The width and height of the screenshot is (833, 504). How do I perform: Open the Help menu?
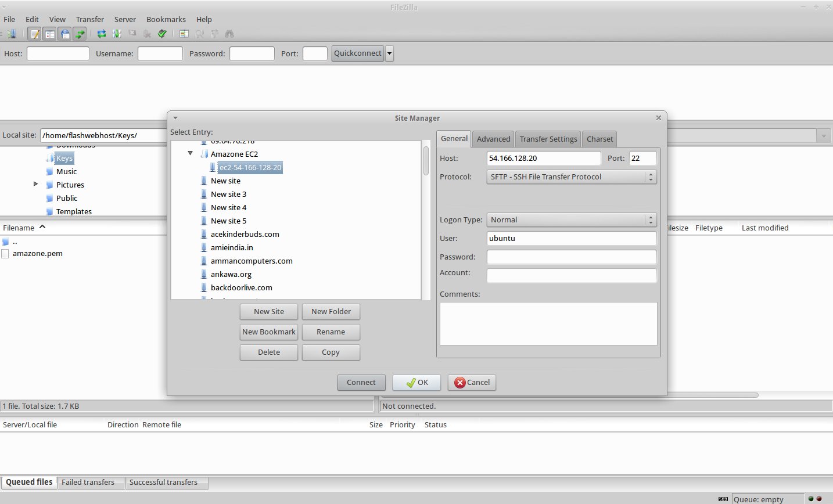pyautogui.click(x=204, y=19)
